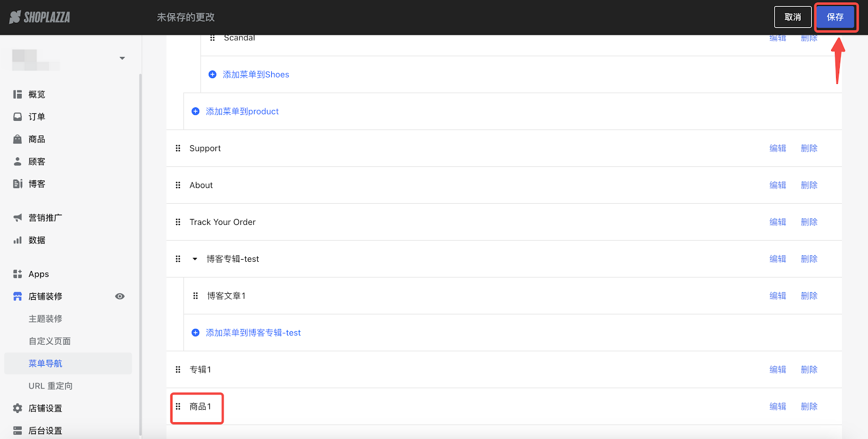Click the 商品 products bag icon
Screen dimensions: 868x439
point(17,139)
